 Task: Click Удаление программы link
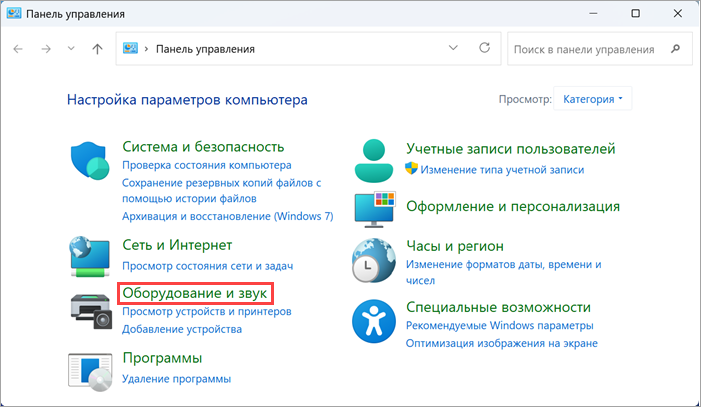[x=177, y=379]
